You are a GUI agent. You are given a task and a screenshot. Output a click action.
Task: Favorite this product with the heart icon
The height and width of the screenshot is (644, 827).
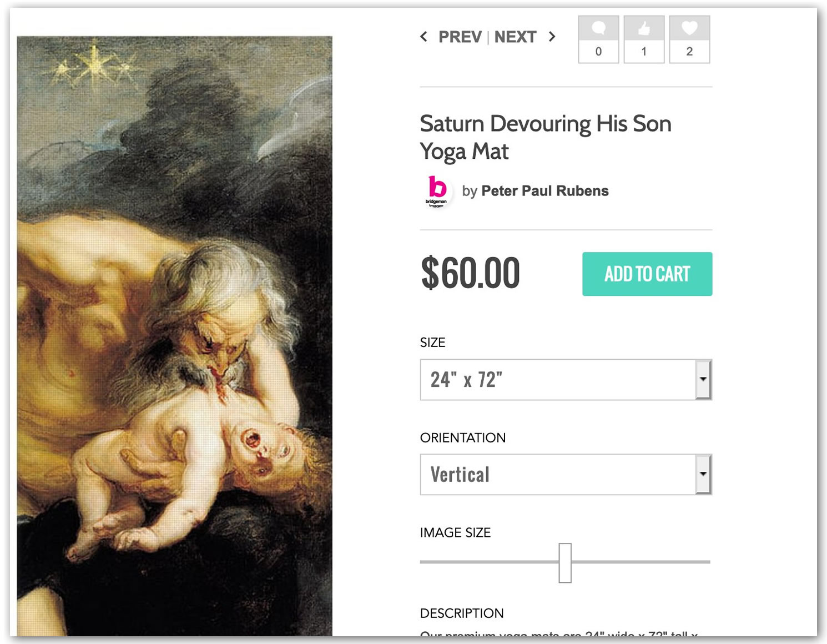pyautogui.click(x=689, y=28)
